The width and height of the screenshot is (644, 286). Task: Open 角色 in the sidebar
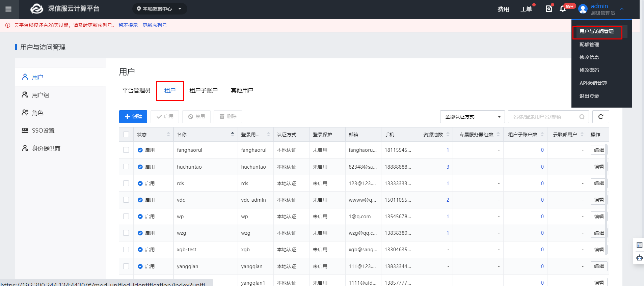tap(61, 113)
